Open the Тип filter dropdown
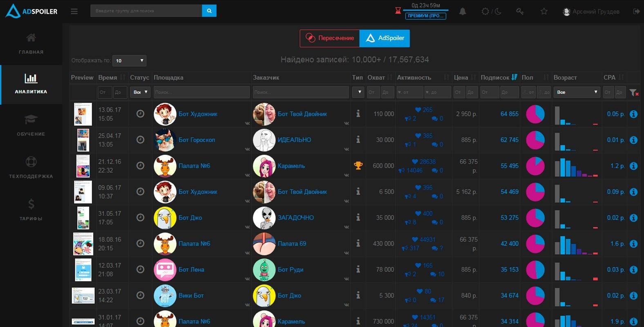This screenshot has width=644, height=327. (x=358, y=92)
